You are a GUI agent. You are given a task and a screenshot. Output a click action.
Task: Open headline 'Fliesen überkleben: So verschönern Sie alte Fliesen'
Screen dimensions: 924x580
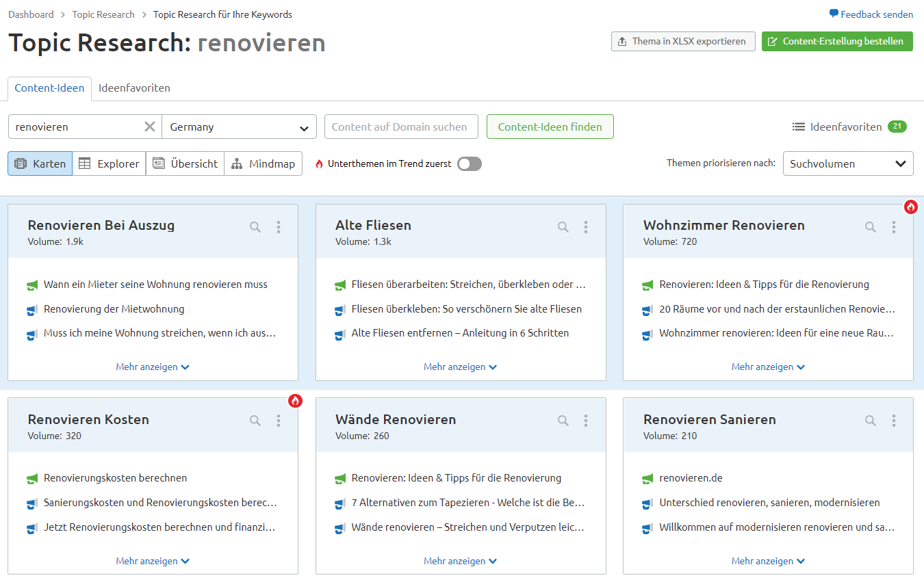pos(467,309)
